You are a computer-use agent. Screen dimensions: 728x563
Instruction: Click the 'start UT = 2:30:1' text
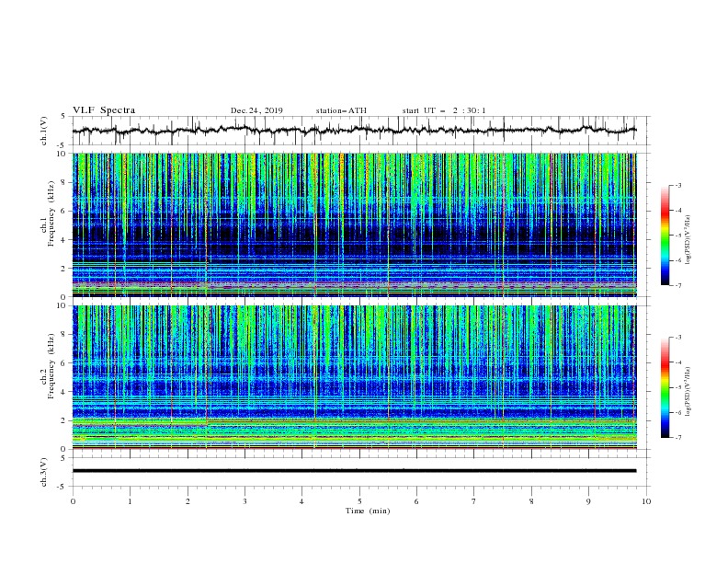tap(444, 110)
